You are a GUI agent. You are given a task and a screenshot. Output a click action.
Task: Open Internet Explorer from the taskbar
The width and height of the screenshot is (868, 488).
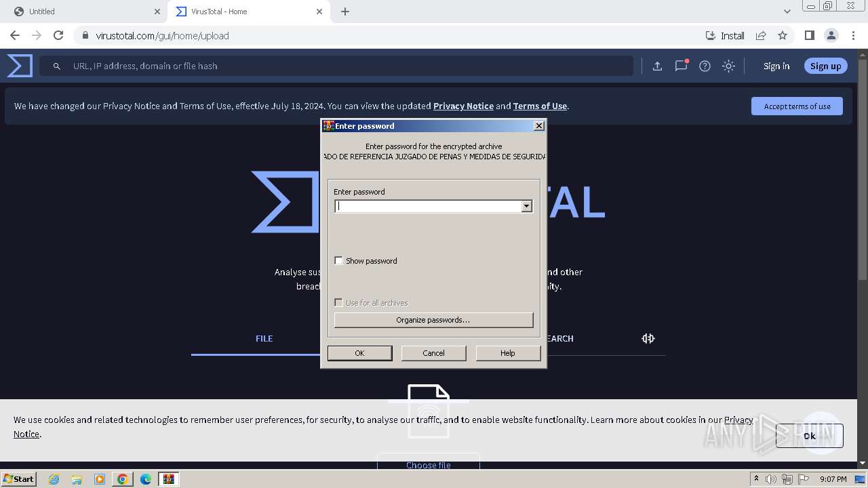coord(54,479)
